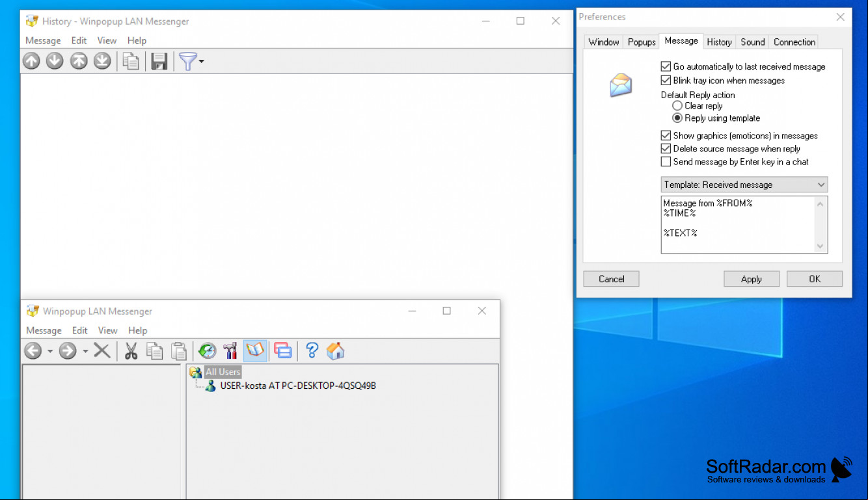
Task: Click the Apply button in Preferences
Action: [752, 279]
